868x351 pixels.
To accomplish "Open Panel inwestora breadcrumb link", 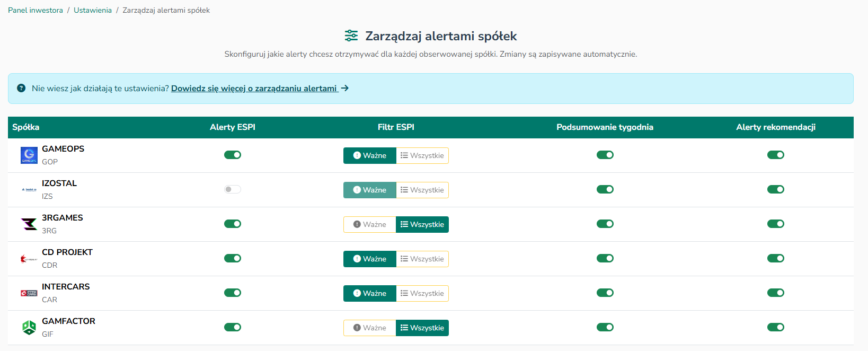I will (x=36, y=10).
